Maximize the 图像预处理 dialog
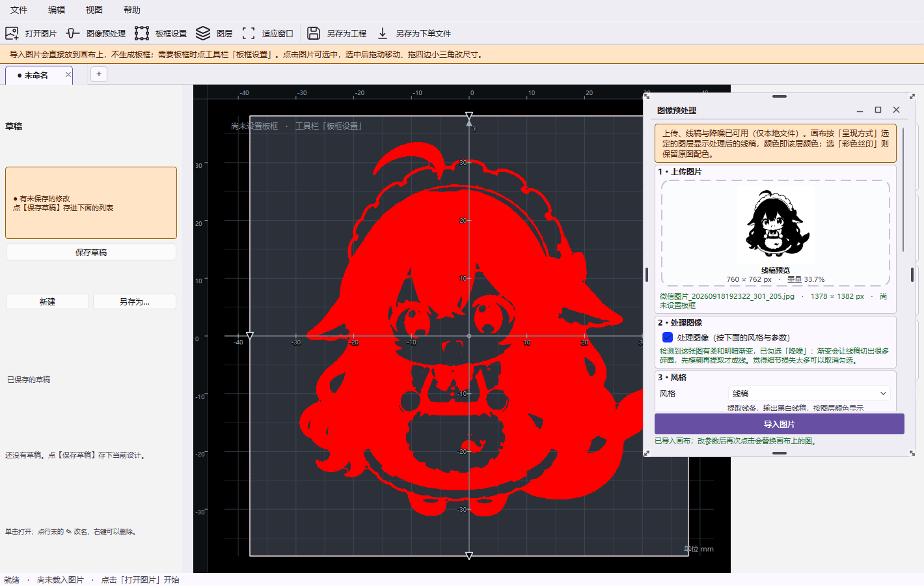This screenshot has height=586, width=924. [878, 110]
